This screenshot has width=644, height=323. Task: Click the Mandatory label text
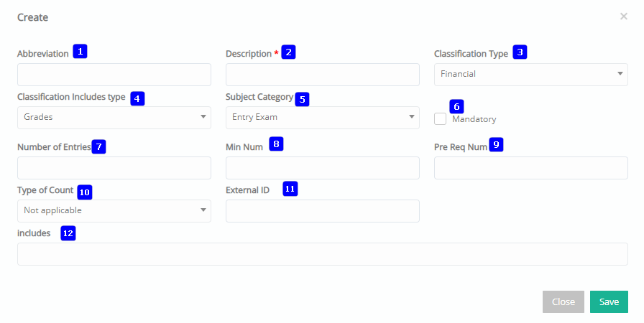474,119
